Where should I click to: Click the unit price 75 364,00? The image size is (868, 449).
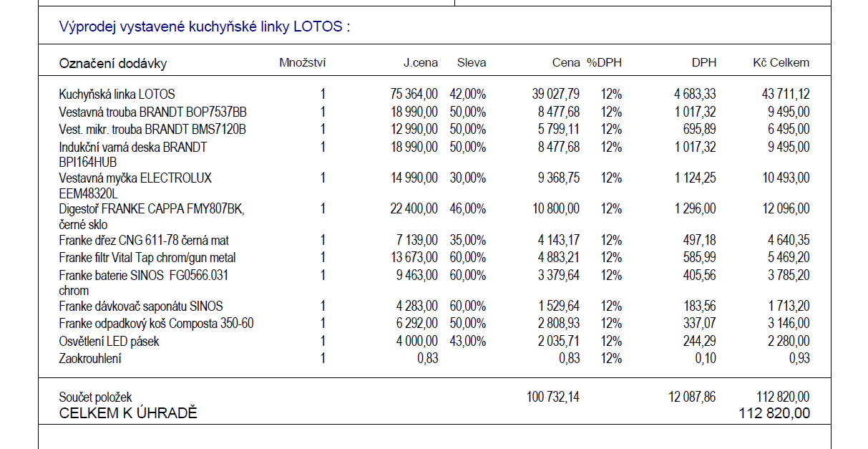click(414, 95)
